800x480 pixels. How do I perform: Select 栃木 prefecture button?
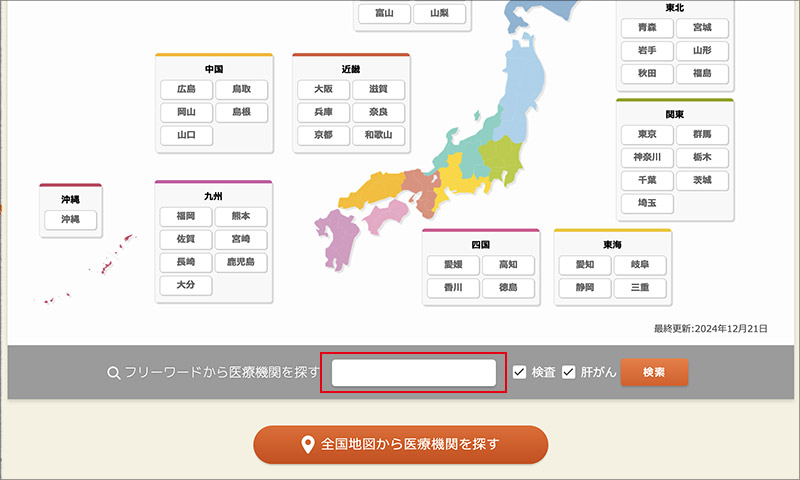pyautogui.click(x=702, y=158)
